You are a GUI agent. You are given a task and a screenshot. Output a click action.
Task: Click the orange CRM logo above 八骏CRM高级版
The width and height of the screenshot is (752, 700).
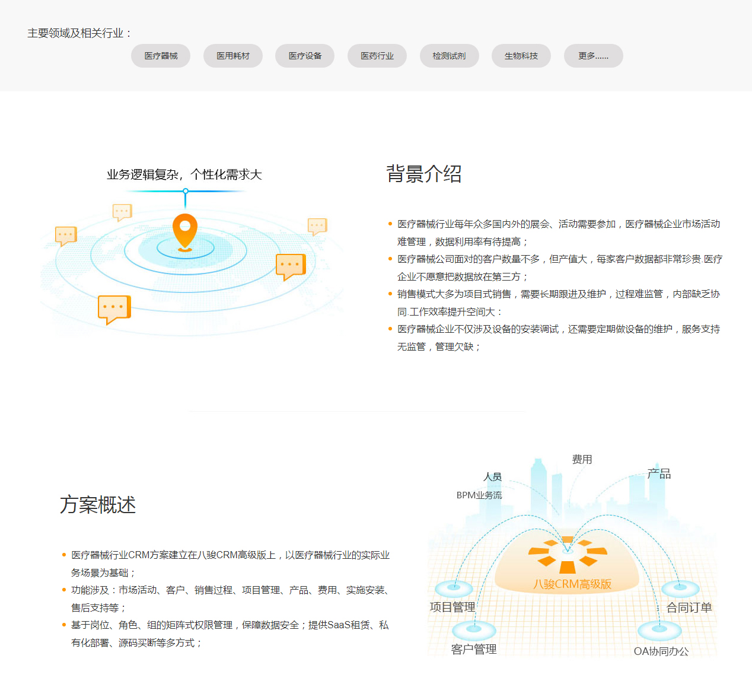point(568,555)
